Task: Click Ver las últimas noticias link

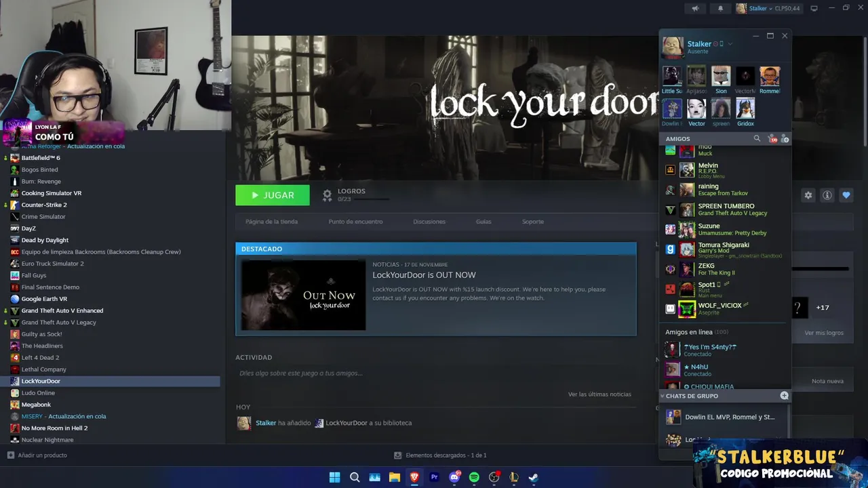Action: click(x=599, y=394)
